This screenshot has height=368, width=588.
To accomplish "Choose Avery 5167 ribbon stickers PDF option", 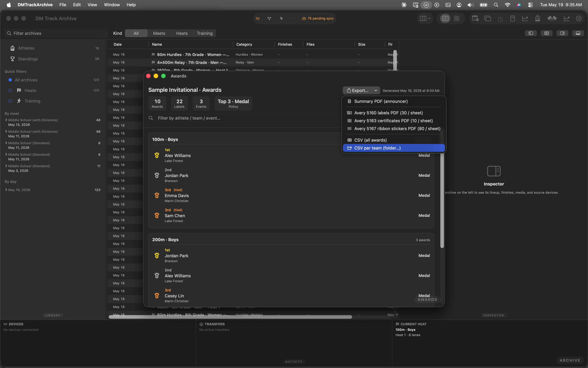I will [x=394, y=128].
